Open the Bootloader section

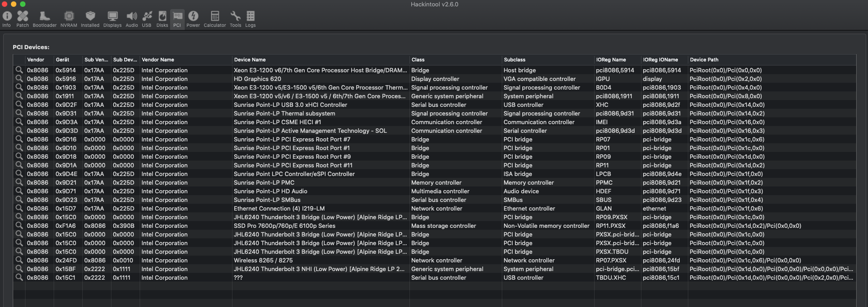[x=45, y=19]
